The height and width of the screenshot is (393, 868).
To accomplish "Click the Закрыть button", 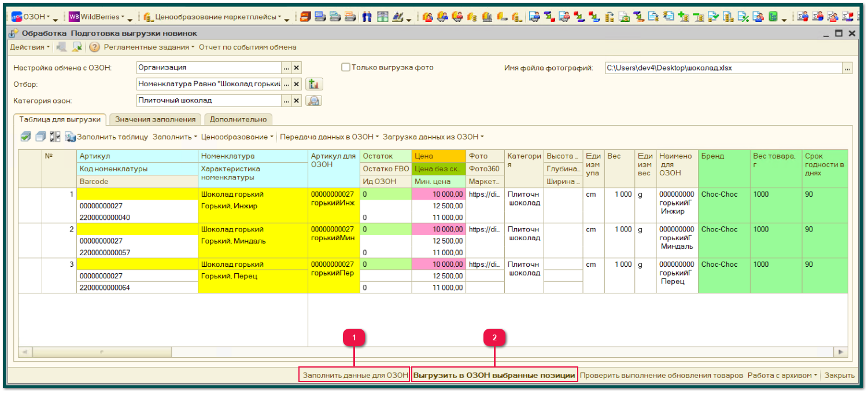I will tap(839, 375).
